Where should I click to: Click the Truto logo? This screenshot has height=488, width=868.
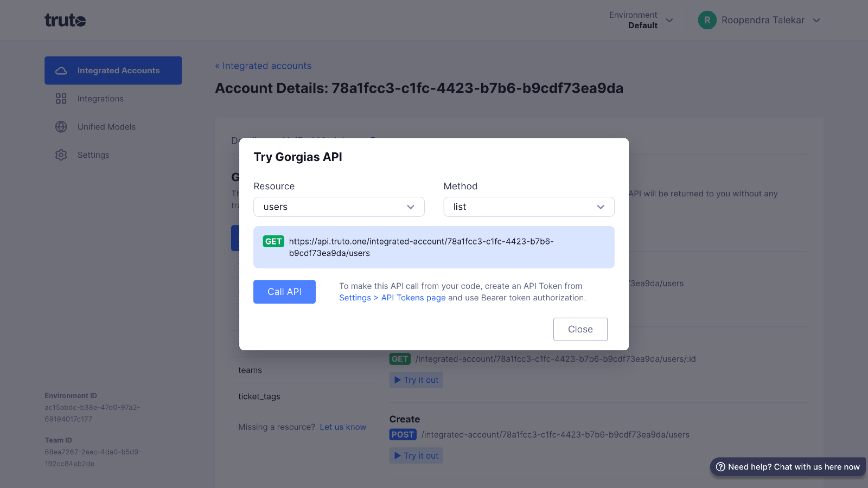point(65,21)
